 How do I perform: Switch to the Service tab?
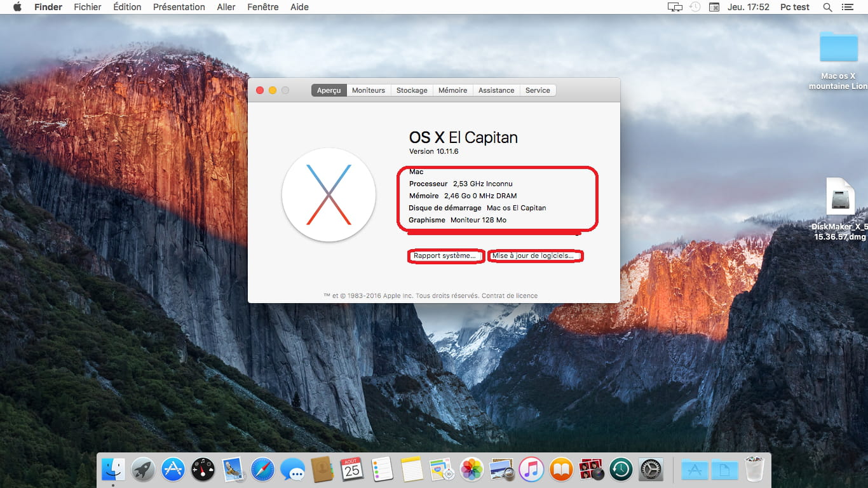[538, 90]
